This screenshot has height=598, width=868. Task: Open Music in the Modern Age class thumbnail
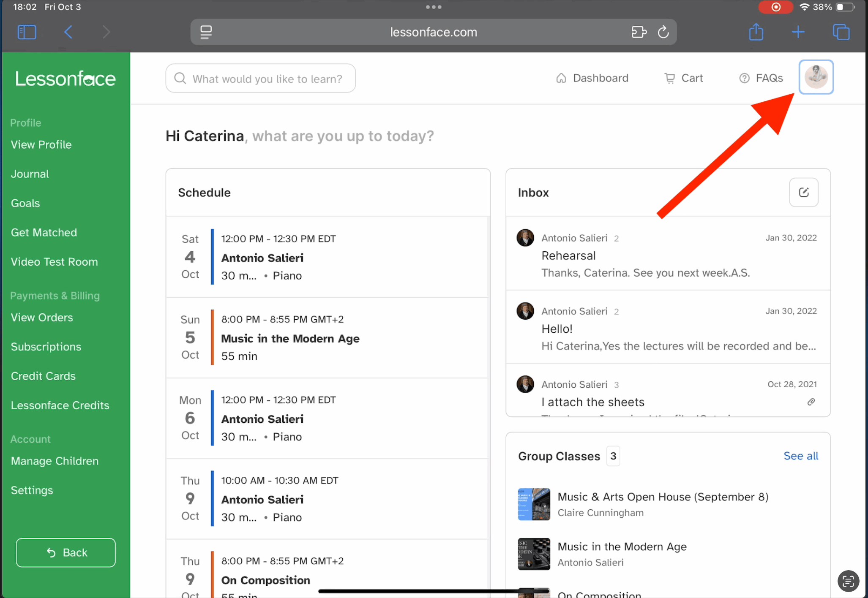pyautogui.click(x=534, y=554)
